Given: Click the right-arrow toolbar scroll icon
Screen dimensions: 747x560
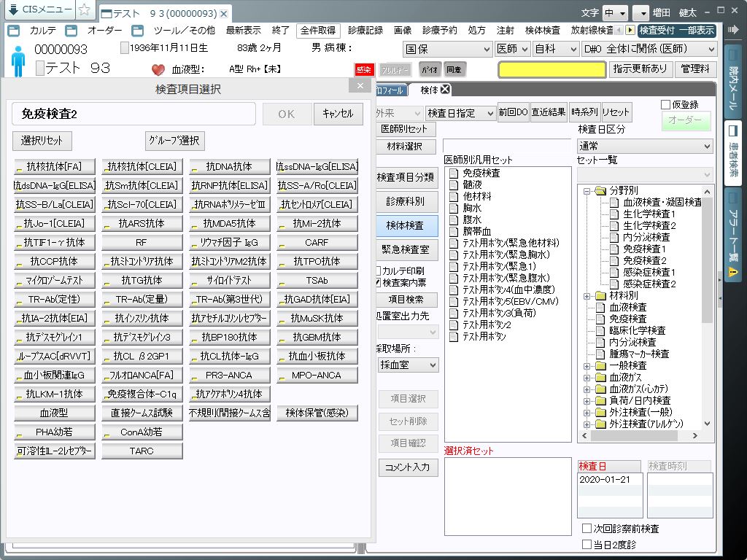Looking at the screenshot, I should 630,31.
